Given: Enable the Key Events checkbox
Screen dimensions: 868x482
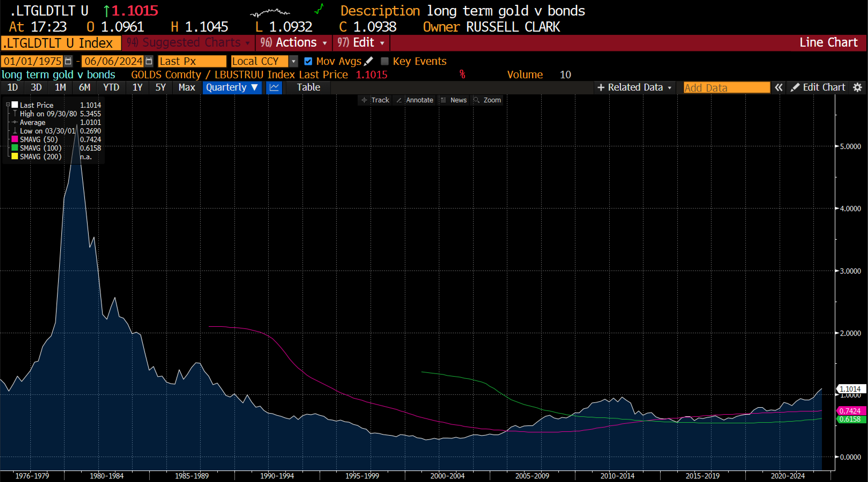Looking at the screenshot, I should click(384, 61).
